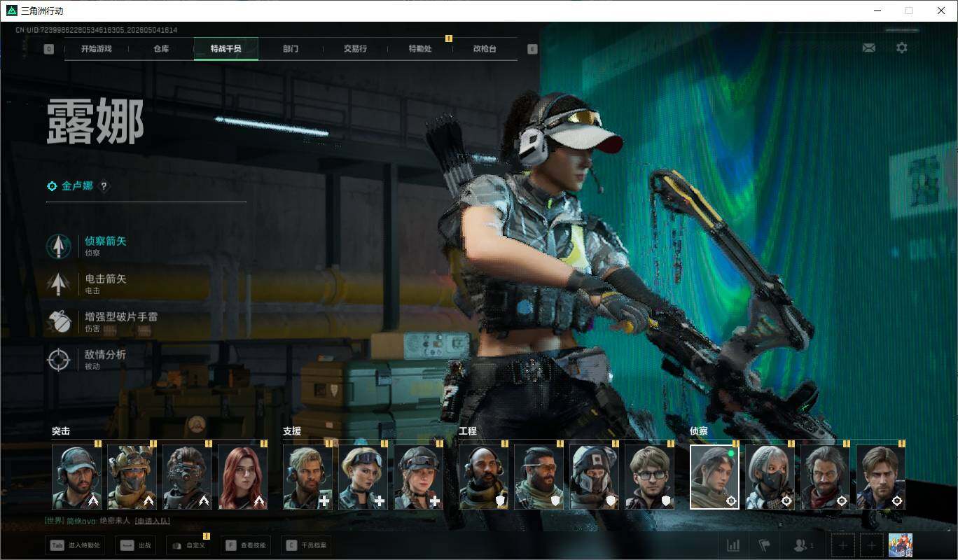
Task: Select the bearded assault operator wearing a cap
Action: pos(77,477)
